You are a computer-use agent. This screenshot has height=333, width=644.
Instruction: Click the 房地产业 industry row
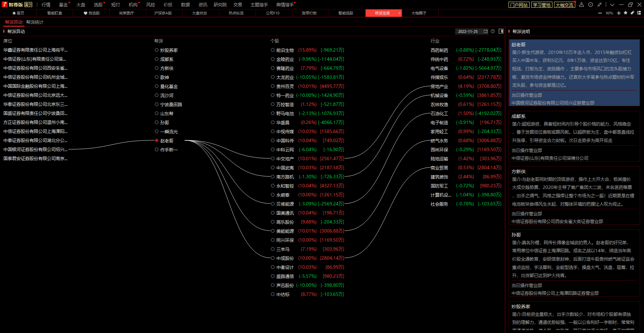[466, 86]
